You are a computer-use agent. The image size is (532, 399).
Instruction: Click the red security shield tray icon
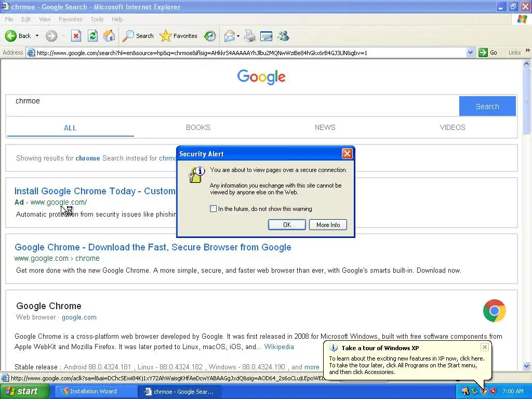pyautogui.click(x=493, y=391)
